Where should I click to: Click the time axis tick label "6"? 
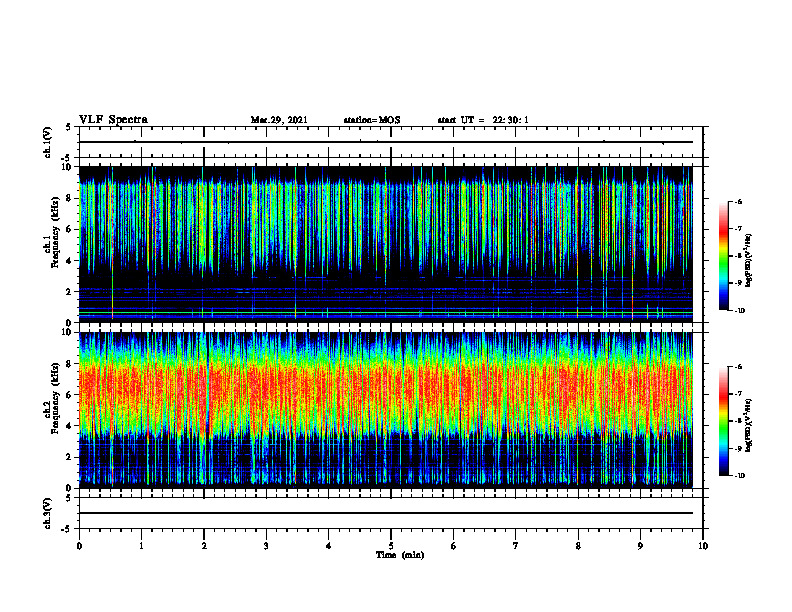point(454,546)
